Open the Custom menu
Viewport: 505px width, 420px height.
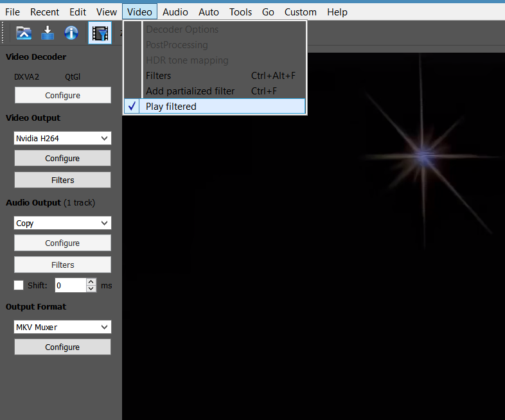click(301, 12)
